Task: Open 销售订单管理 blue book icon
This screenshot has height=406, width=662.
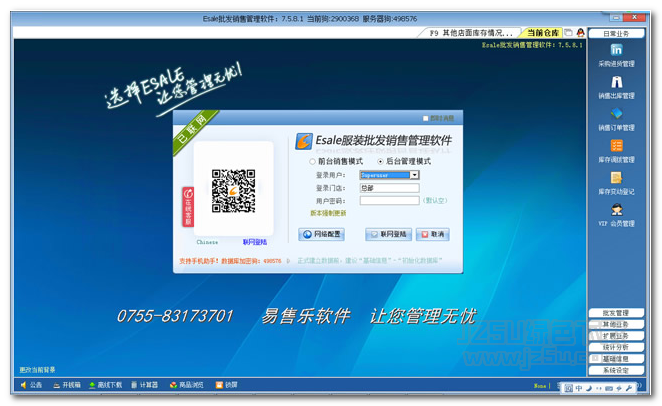Action: (x=616, y=114)
